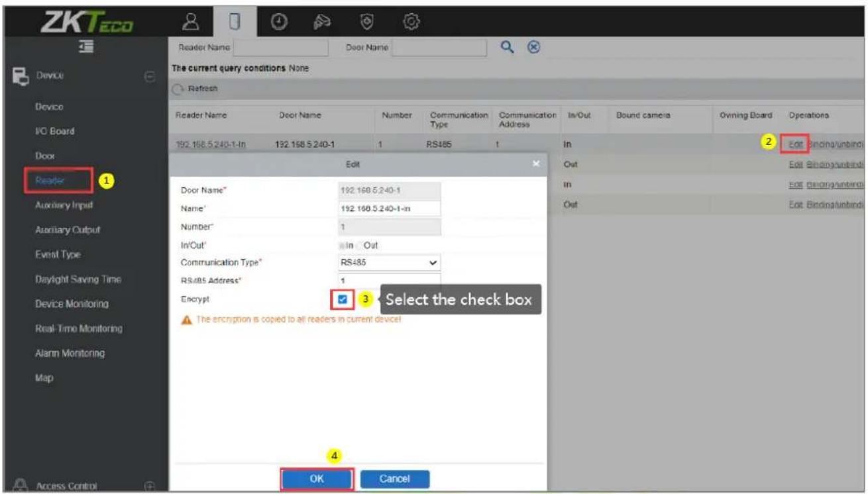This screenshot has width=868, height=494.
Task: Clear query with the circled X icon
Action: point(531,47)
